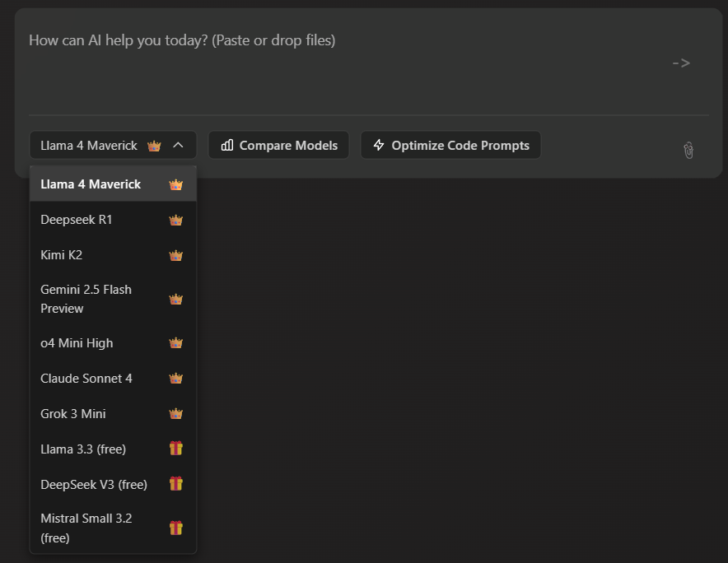Click the paperclip attachment icon
This screenshot has width=728, height=563.
688,151
